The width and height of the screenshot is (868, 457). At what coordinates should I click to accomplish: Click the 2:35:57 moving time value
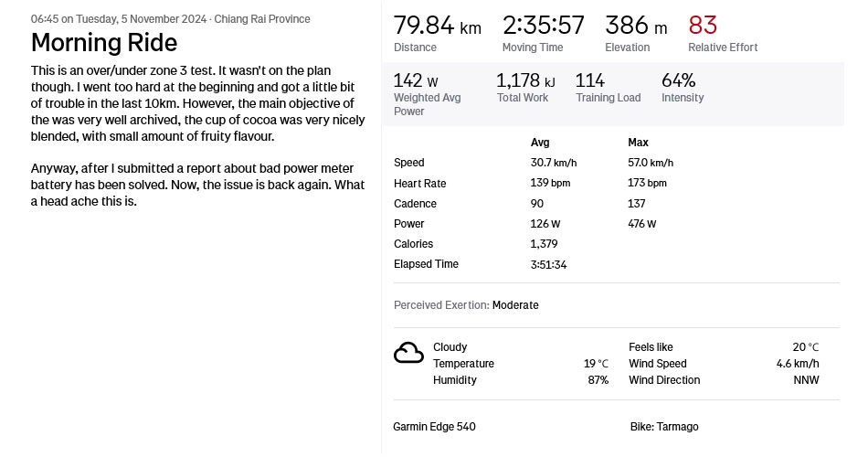[543, 26]
